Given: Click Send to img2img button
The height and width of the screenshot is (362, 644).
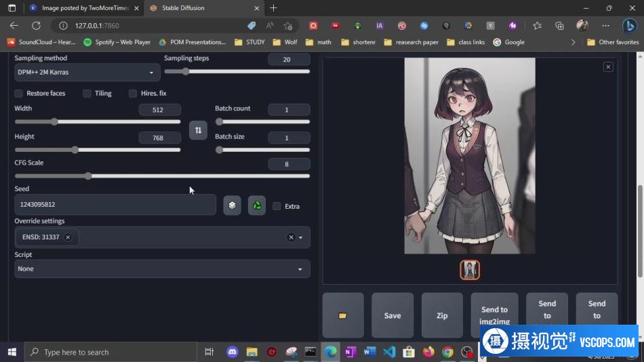Looking at the screenshot, I should [494, 316].
